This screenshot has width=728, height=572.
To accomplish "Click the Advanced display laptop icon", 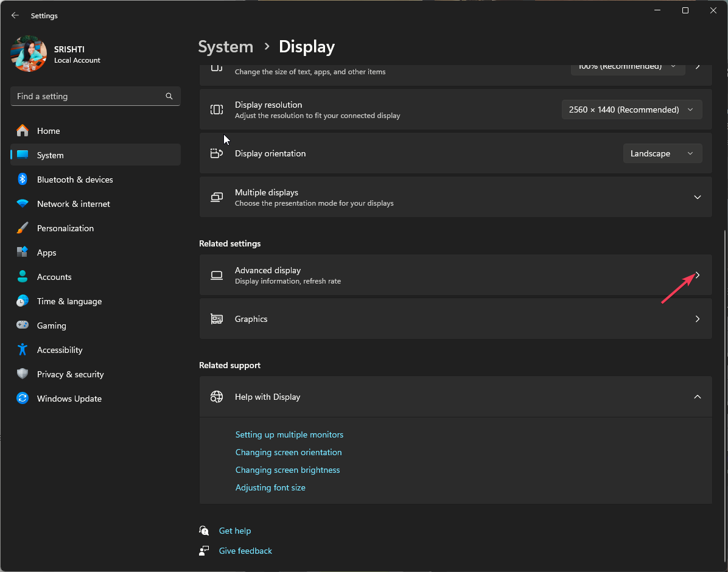I will click(217, 275).
